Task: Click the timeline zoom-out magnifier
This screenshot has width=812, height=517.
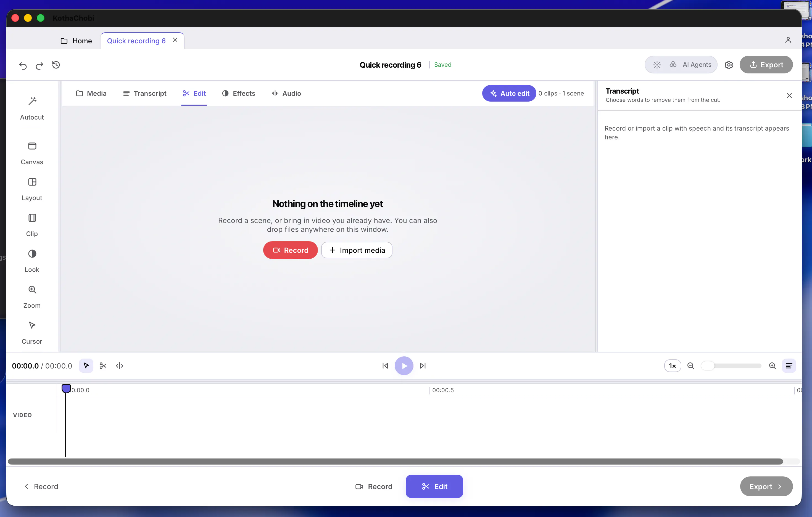Action: [x=690, y=366]
